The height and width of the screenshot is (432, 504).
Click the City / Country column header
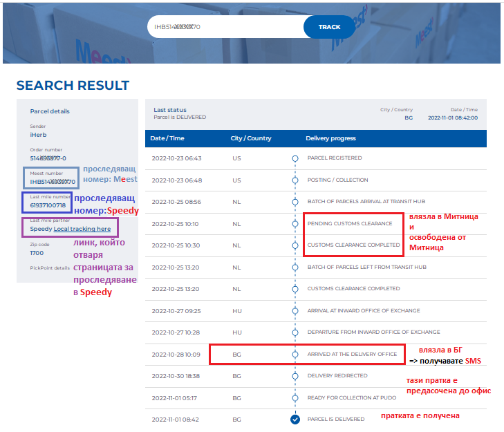pyautogui.click(x=251, y=138)
